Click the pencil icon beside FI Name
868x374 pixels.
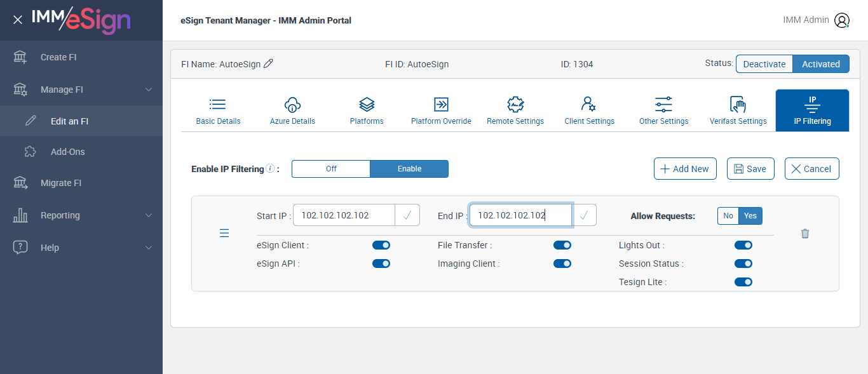(x=268, y=63)
